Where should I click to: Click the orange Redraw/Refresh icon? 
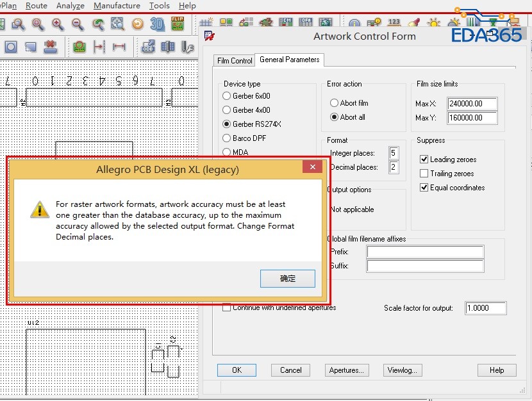pyautogui.click(x=138, y=24)
